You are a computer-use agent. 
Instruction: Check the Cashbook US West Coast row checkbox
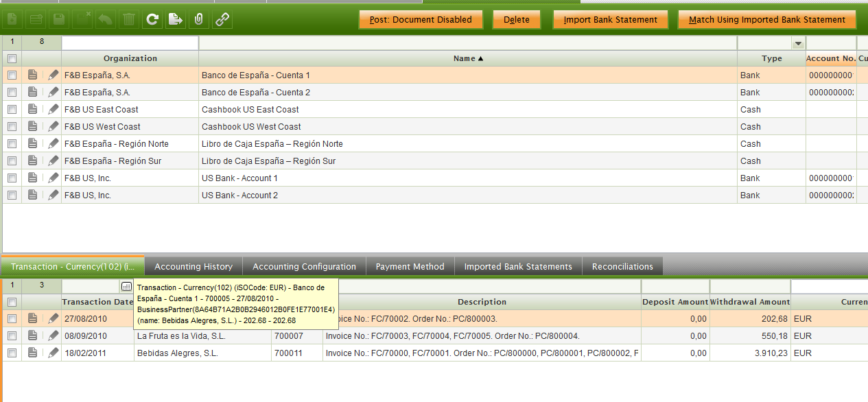coord(12,126)
